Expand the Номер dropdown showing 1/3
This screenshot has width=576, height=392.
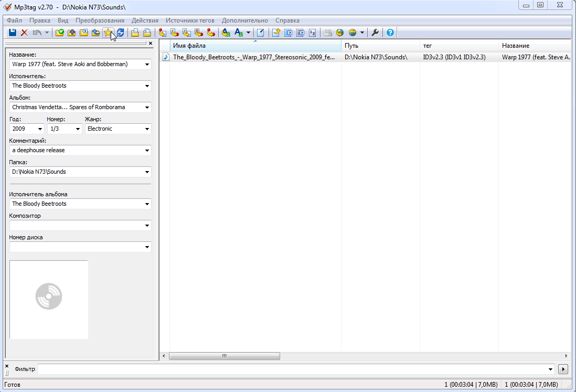(x=78, y=129)
